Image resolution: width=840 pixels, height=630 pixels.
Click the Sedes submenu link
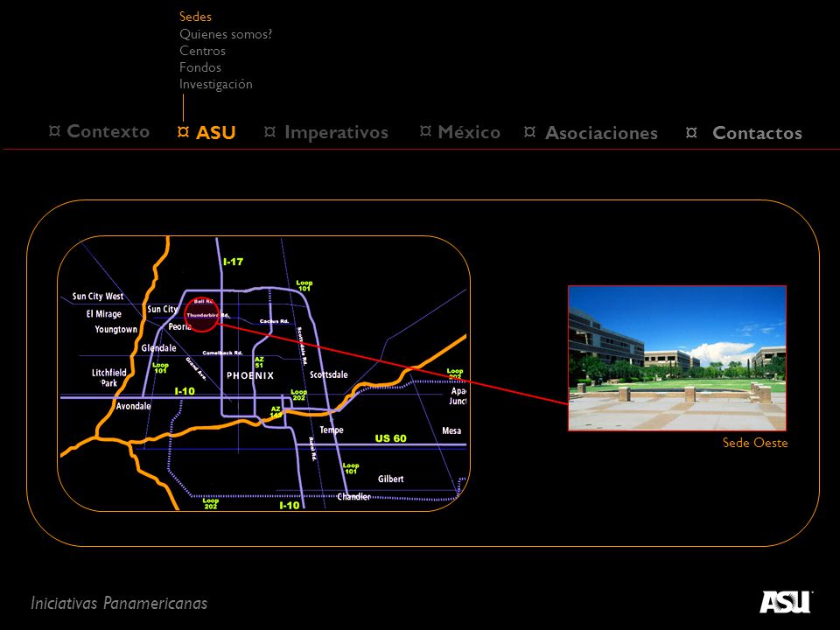coord(195,17)
